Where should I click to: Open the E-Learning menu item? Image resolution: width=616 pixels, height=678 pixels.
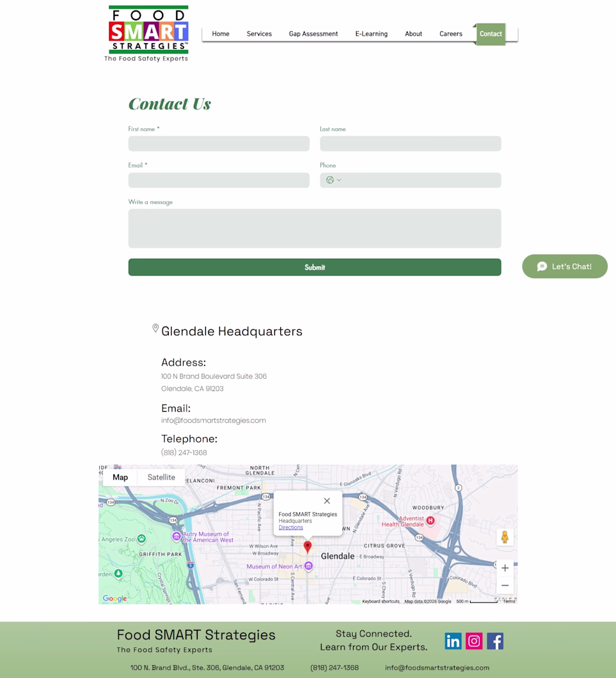coord(371,34)
